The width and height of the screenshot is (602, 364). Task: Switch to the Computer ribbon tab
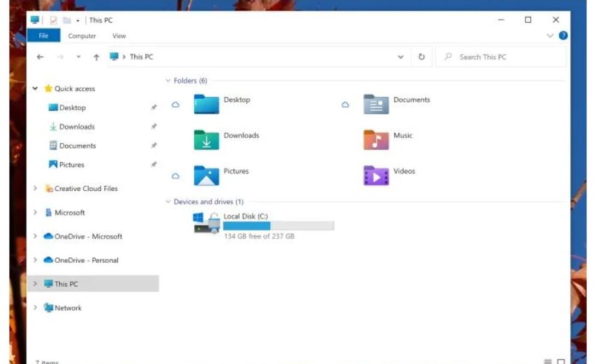[82, 36]
